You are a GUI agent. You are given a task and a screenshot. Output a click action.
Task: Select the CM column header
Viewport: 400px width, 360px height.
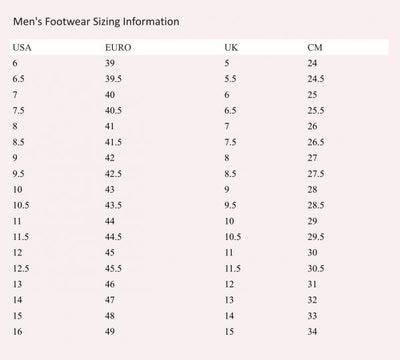(315, 48)
